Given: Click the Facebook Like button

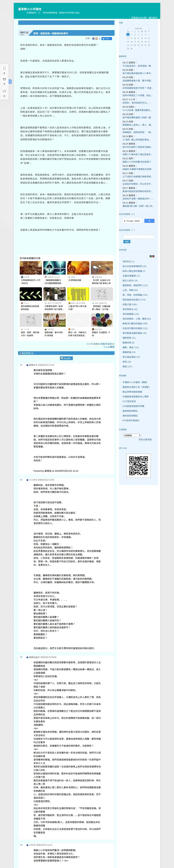Looking at the screenshot, I should click(x=106, y=39).
